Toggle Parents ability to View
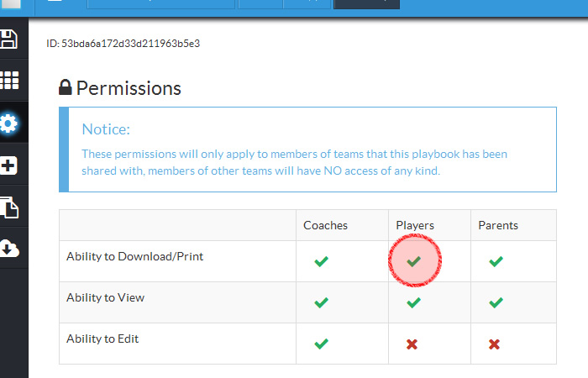Viewport: 588px width, 378px height. point(496,302)
